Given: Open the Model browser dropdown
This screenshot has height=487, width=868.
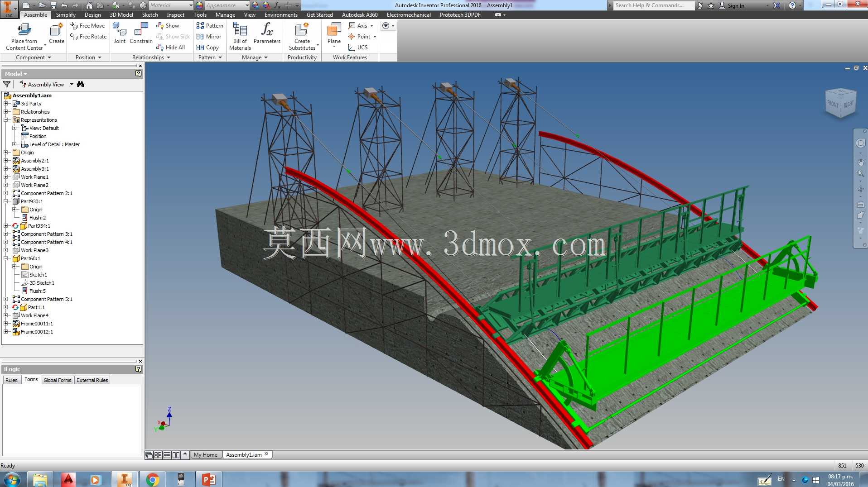Looking at the screenshot, I should (16, 74).
